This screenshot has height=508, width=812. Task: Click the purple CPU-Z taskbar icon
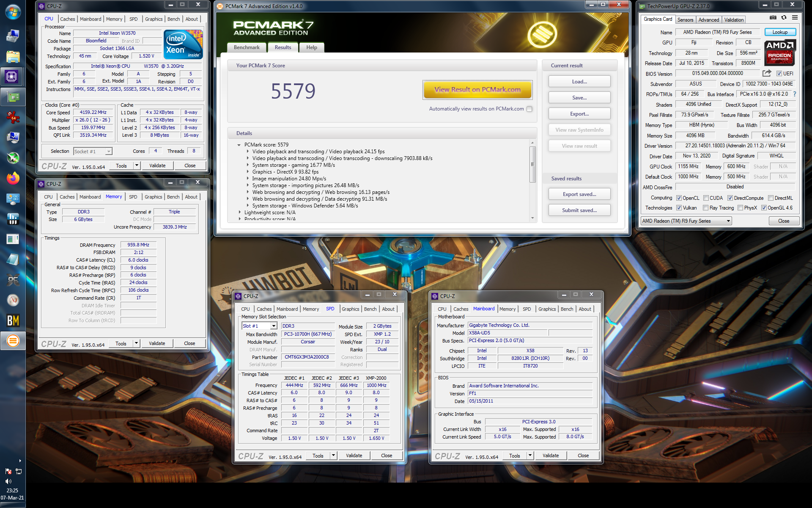(12, 77)
